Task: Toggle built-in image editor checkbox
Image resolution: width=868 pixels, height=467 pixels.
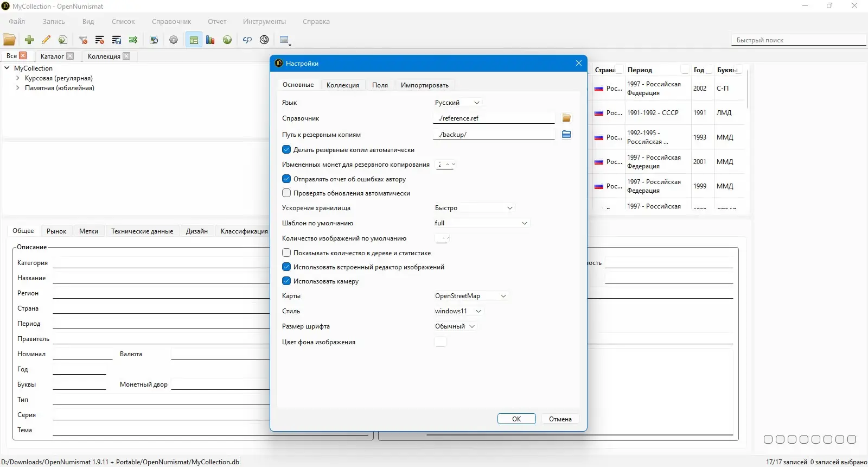Action: pyautogui.click(x=286, y=267)
